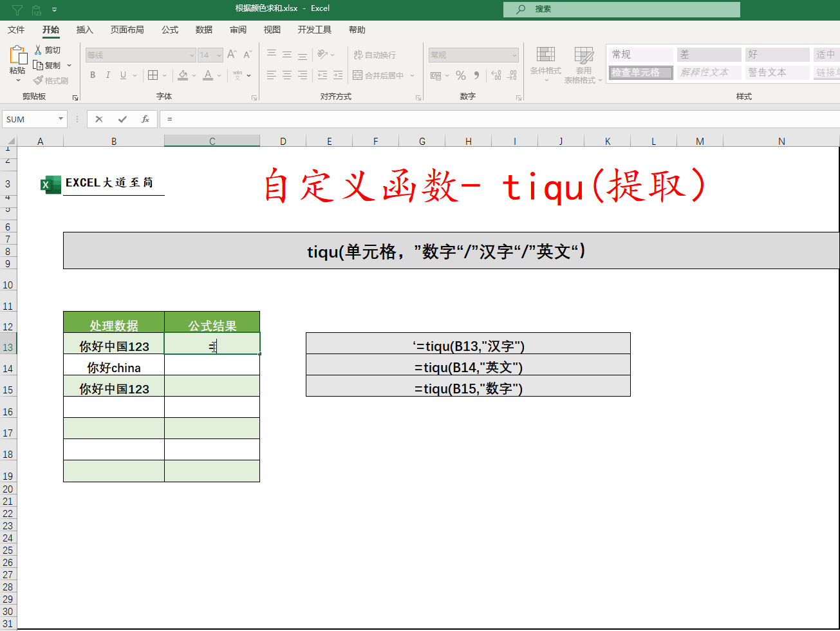
Task: Switch to the Formulas (公式) tab
Action: coord(170,30)
